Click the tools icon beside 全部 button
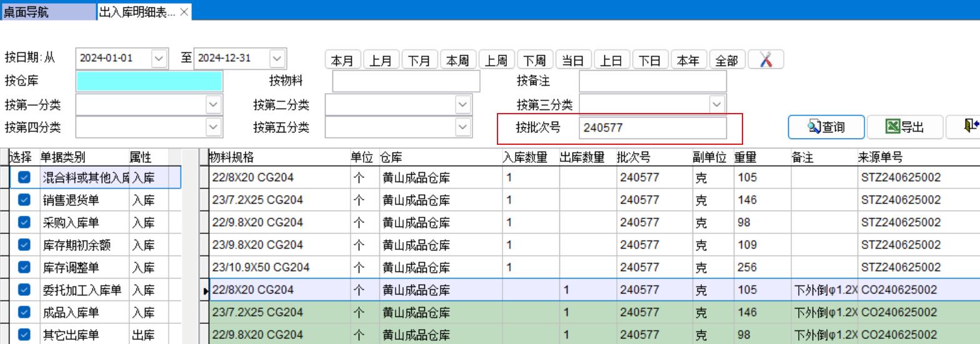 (766, 60)
